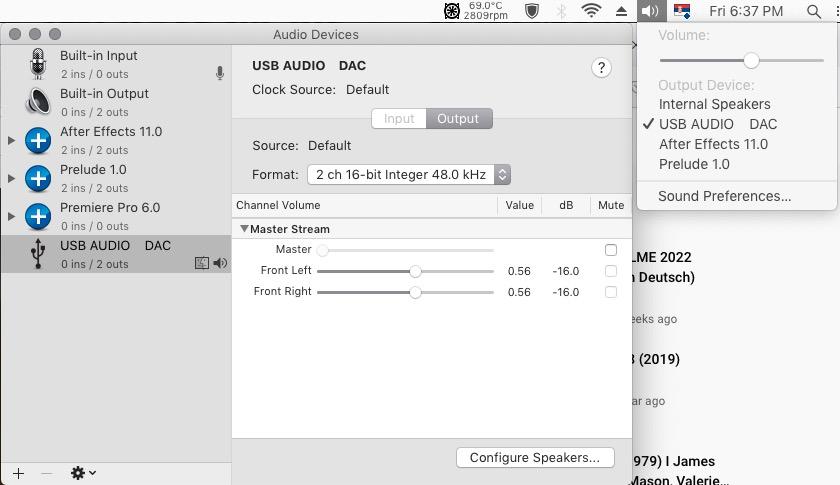840x485 pixels.
Task: Open the Wi-Fi menu bar icon
Action: tap(591, 11)
